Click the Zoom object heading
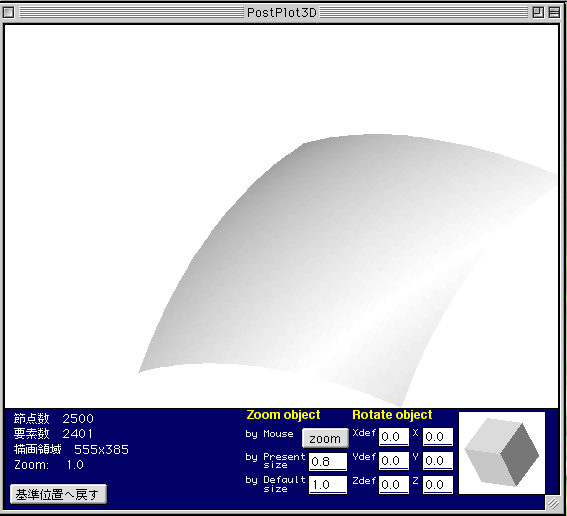Viewport: 567px width, 516px height. tap(283, 415)
